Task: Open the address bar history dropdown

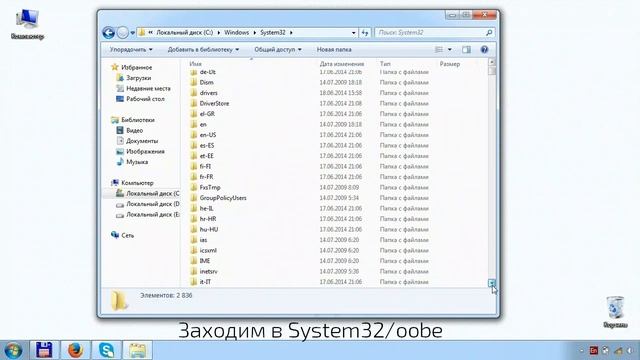Action: [x=353, y=33]
